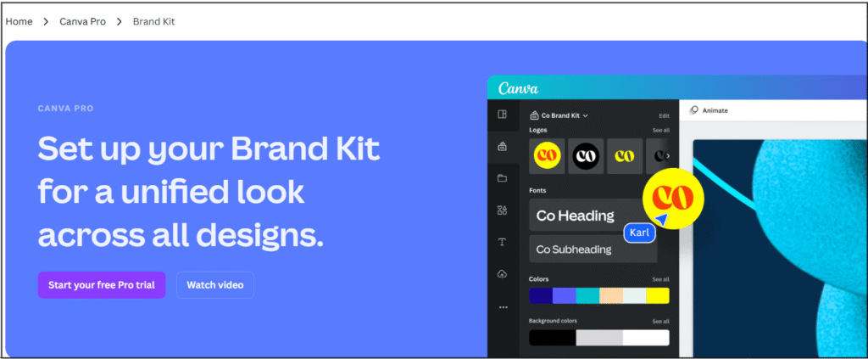Pick the white background color swatch
This screenshot has height=359, width=868.
(646, 338)
